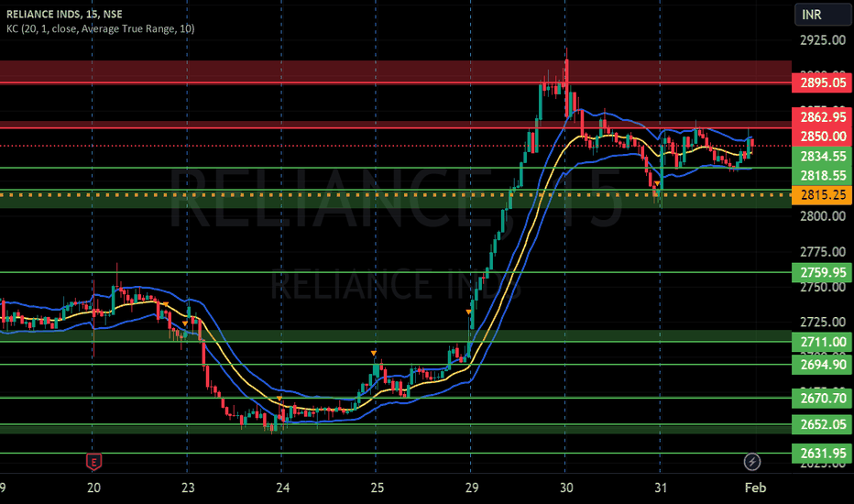Click the 2925.00 price scale value

823,39
